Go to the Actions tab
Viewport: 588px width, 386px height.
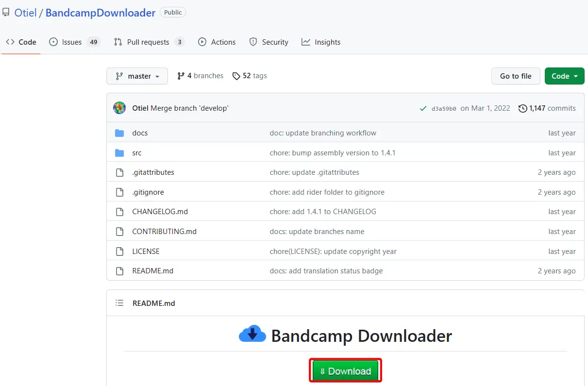217,42
